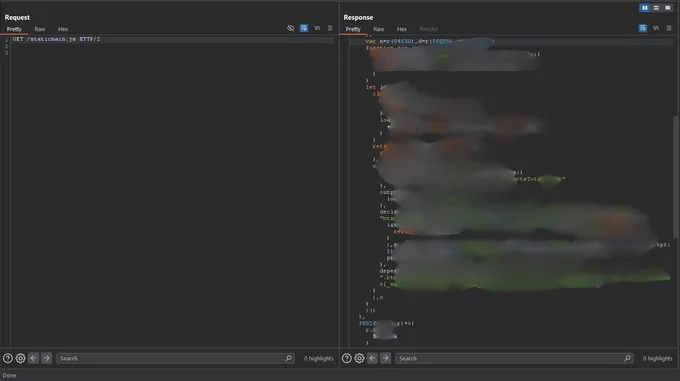
Task: Open the Response search help icon
Action: point(347,358)
